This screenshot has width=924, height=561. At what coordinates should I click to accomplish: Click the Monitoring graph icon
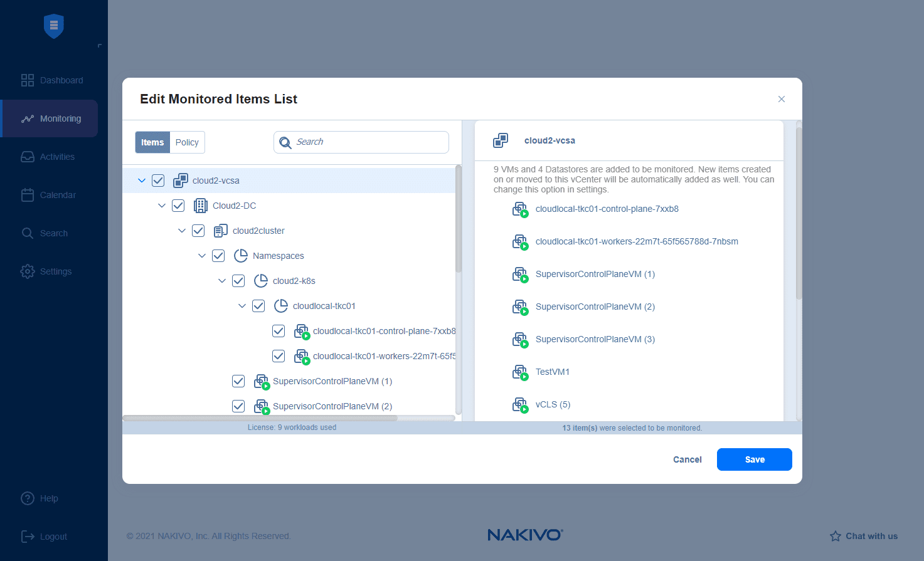(x=28, y=118)
